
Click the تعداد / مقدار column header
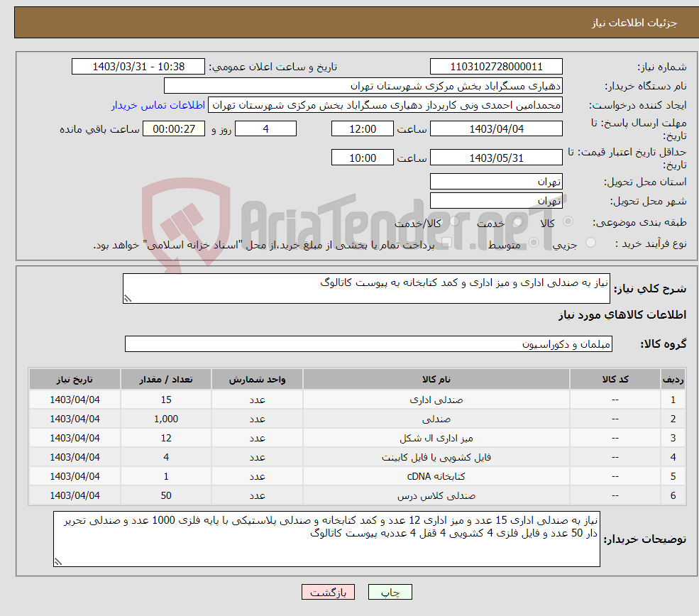click(x=166, y=379)
